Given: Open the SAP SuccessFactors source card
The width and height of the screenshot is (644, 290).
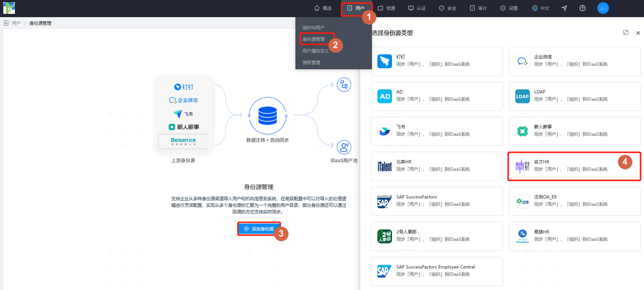Looking at the screenshot, I should pyautogui.click(x=437, y=201).
